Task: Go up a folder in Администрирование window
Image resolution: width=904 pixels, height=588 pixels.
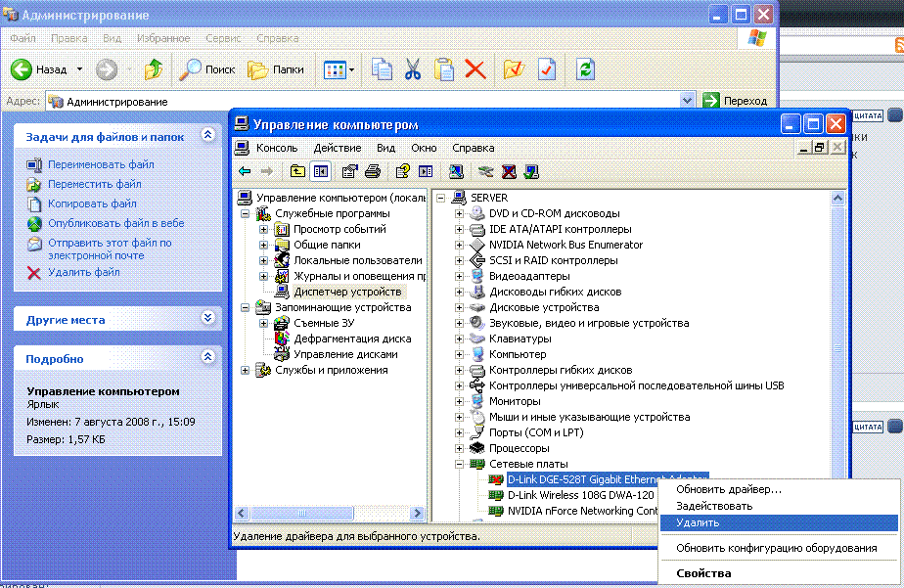Action: 154,69
